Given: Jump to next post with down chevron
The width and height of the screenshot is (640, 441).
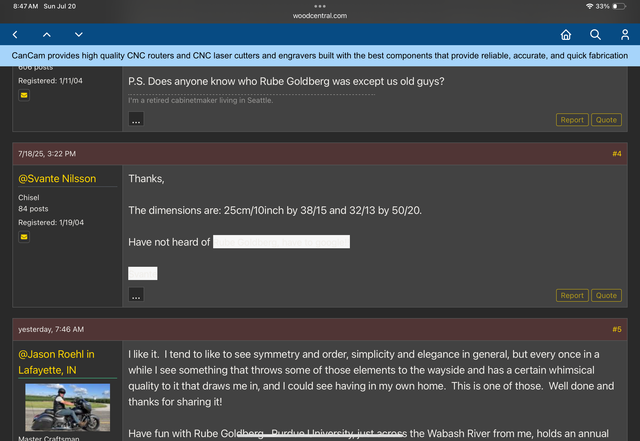Looking at the screenshot, I should coord(79,35).
